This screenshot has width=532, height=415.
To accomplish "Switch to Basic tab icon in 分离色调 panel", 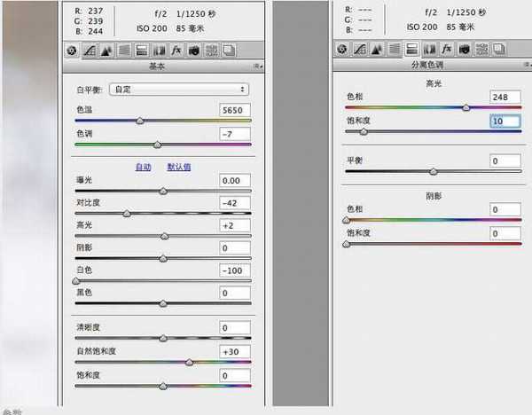I will click(342, 49).
